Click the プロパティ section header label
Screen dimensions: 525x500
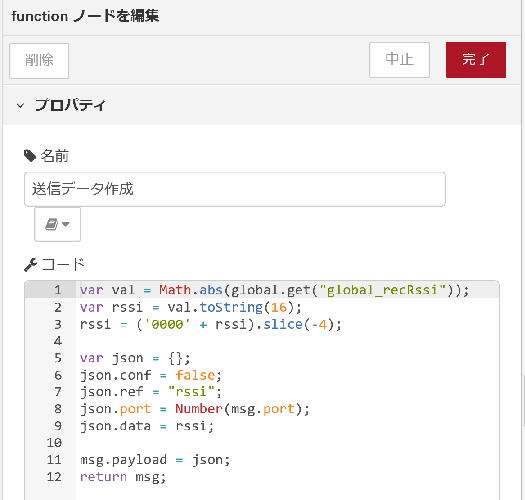70,105
